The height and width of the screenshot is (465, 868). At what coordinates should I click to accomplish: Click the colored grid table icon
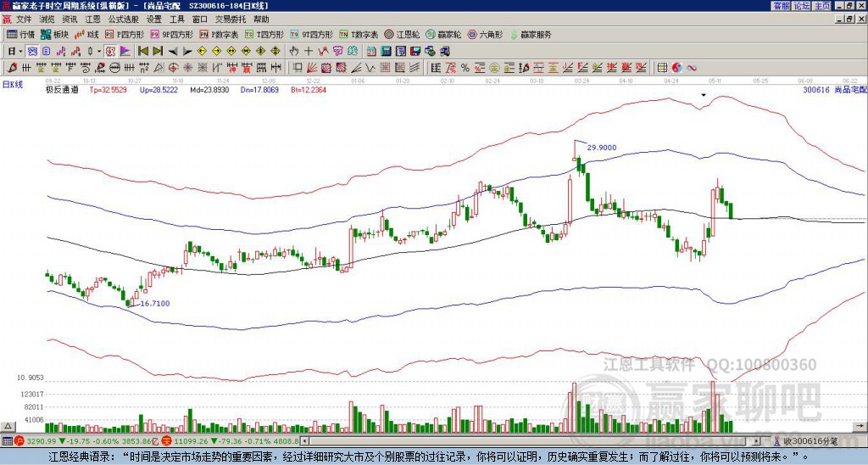tap(662, 68)
